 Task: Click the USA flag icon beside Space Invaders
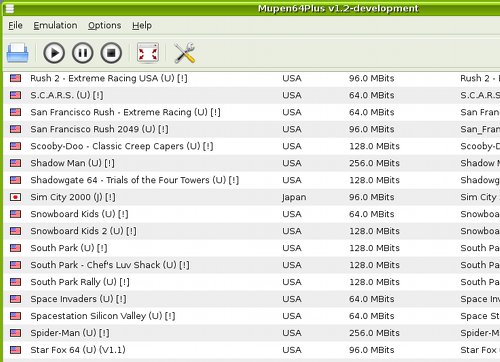(x=15, y=299)
